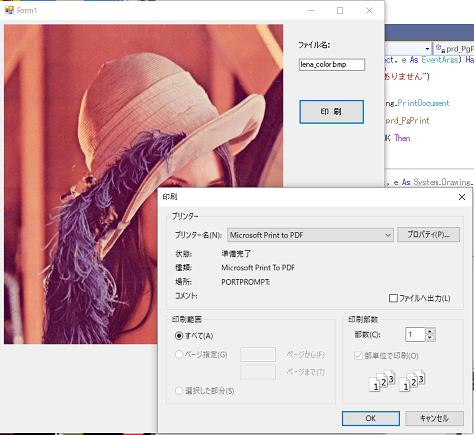Click the 準備完了 printer status text
The width and height of the screenshot is (474, 435).
click(x=236, y=254)
